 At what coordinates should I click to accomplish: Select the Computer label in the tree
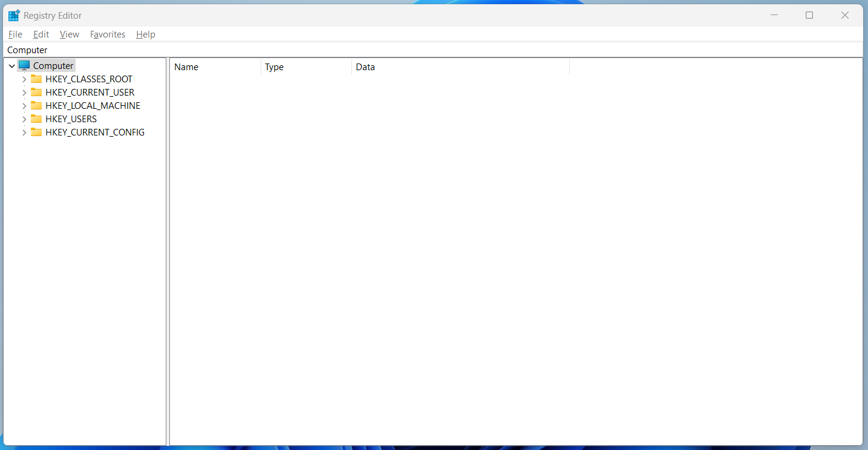coord(53,65)
